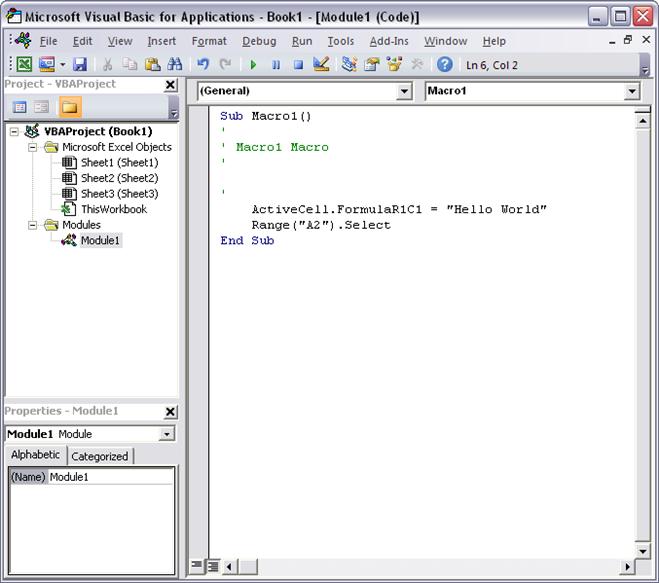659x583 pixels.
Task: Save the workbook with the floppy icon
Action: click(80, 64)
